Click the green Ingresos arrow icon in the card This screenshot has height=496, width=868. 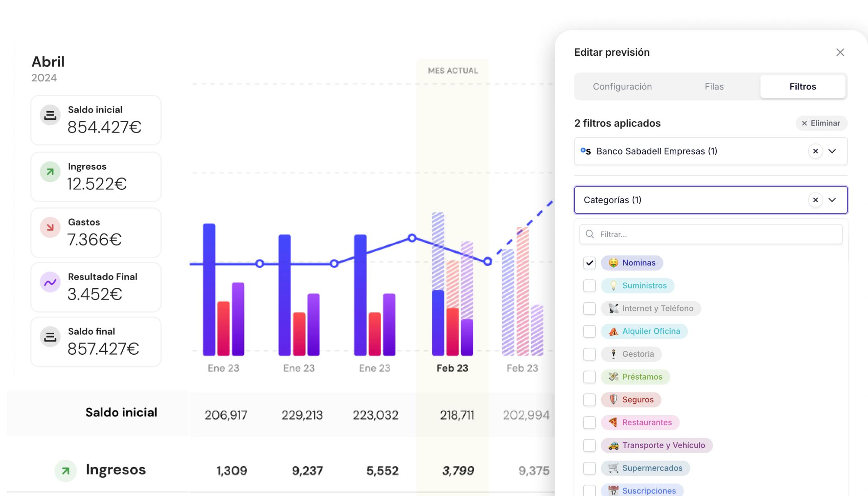coord(50,172)
